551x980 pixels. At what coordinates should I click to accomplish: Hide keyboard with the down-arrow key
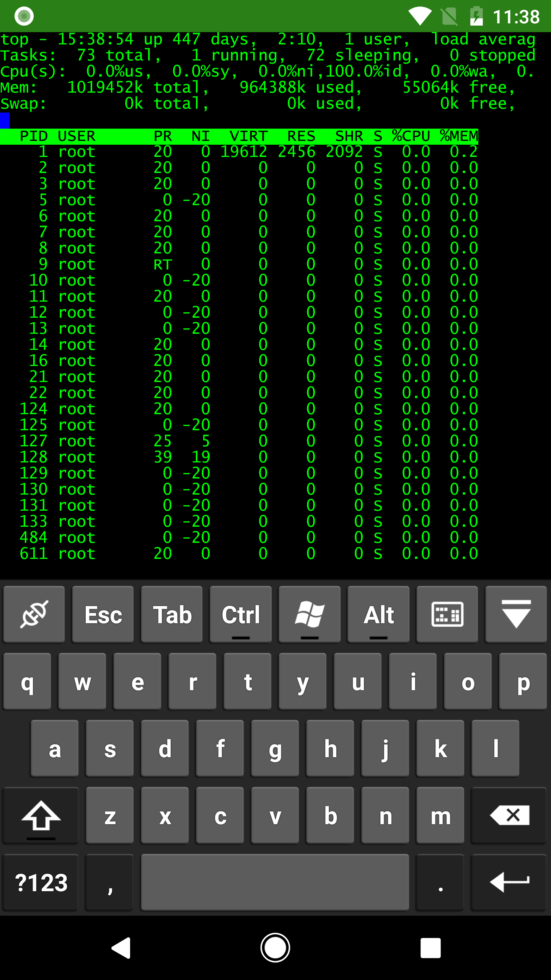tap(516, 614)
